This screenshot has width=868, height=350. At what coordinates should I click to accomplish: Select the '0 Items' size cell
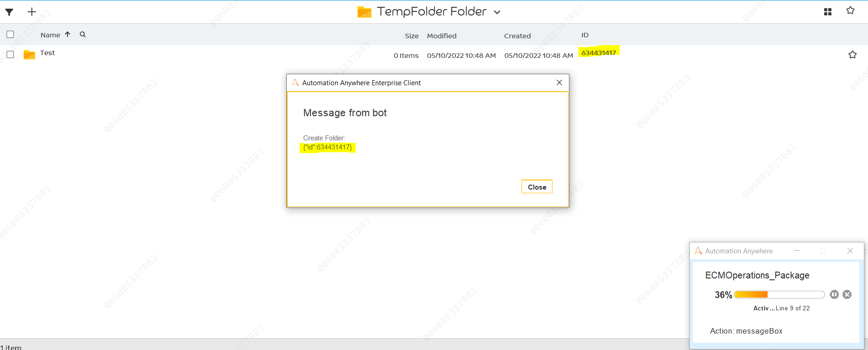[x=406, y=56]
